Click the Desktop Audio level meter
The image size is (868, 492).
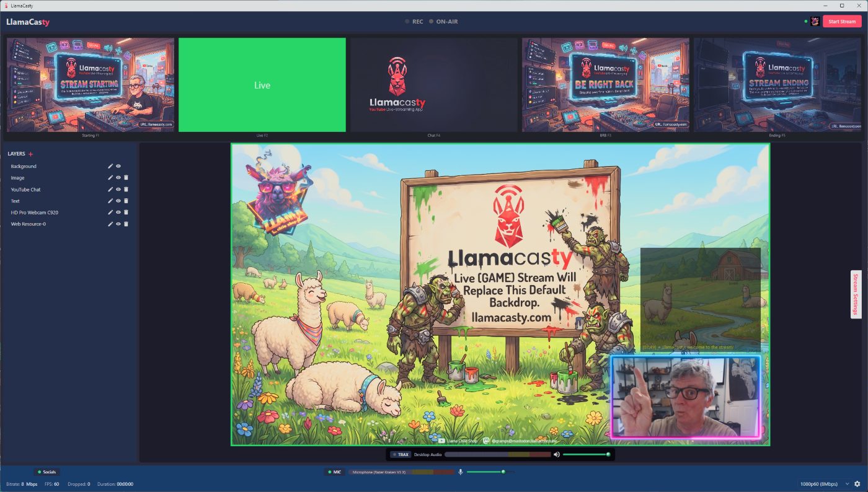coord(498,454)
